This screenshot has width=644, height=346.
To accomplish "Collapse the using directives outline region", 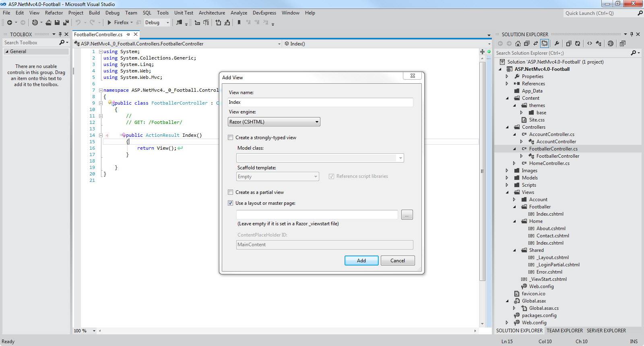I will click(101, 51).
